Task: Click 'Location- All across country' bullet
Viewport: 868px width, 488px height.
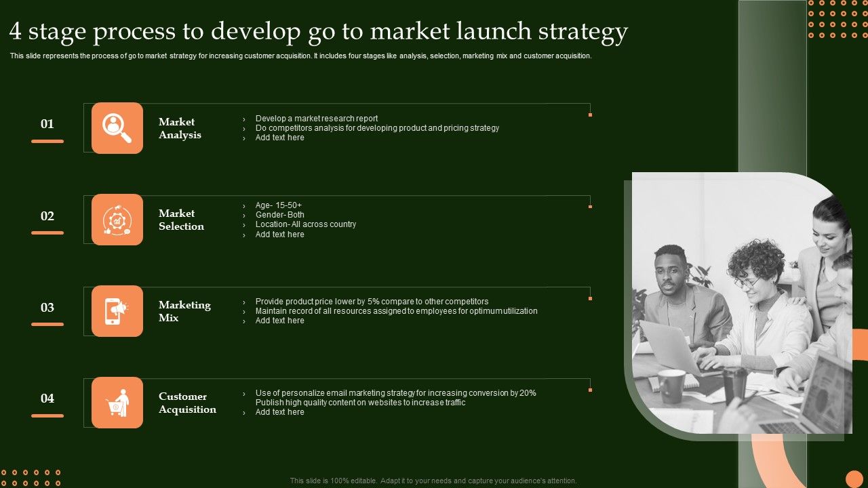Action: click(x=306, y=224)
